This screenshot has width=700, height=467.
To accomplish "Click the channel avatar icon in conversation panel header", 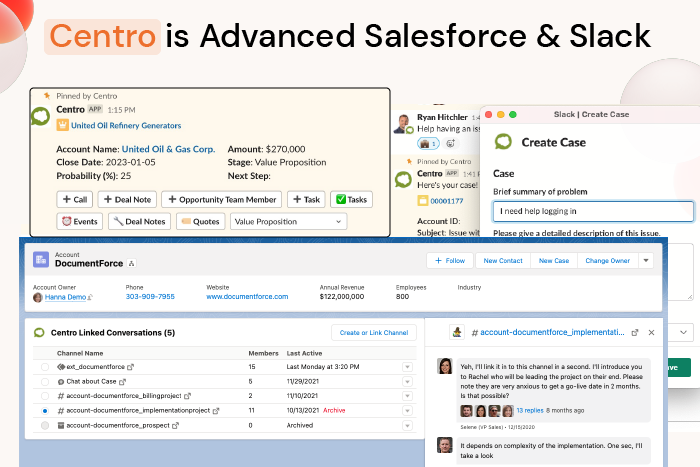I will [x=456, y=332].
